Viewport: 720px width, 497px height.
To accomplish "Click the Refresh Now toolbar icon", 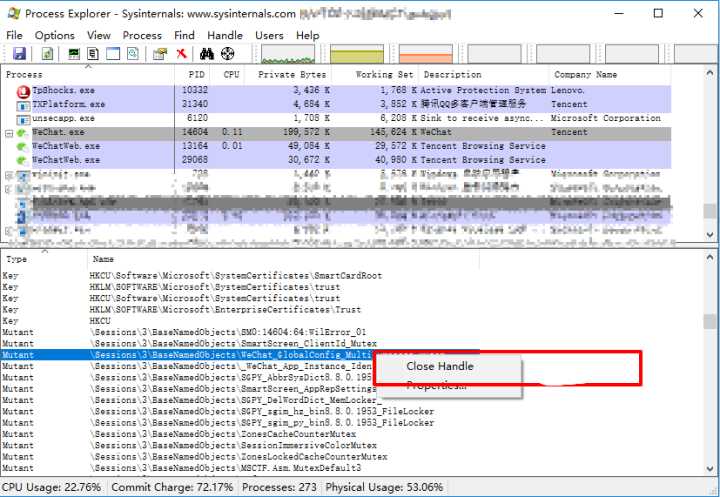I will click(x=47, y=54).
